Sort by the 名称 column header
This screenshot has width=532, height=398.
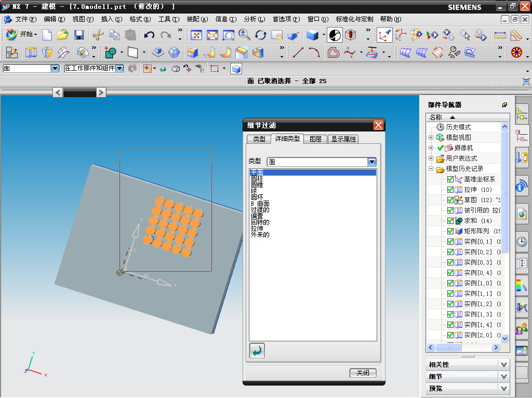tap(464, 117)
